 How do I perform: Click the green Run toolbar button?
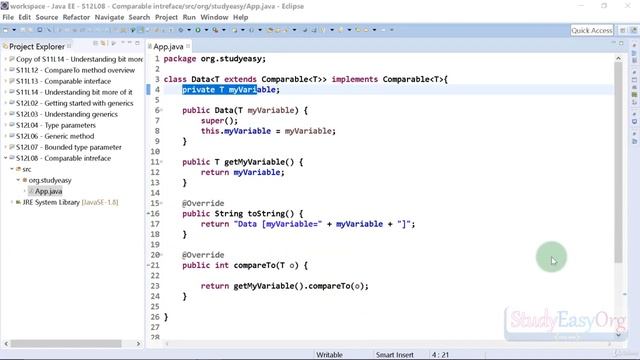198,30
